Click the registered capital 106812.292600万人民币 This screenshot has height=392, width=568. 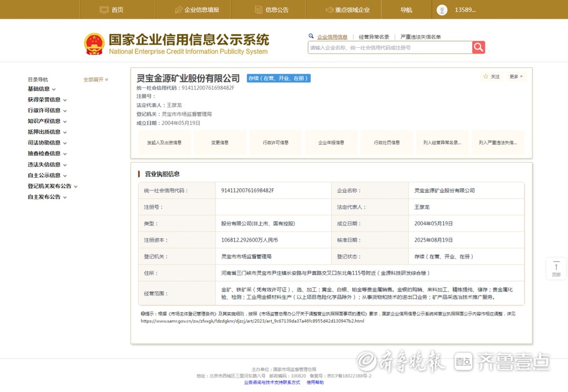click(x=250, y=240)
